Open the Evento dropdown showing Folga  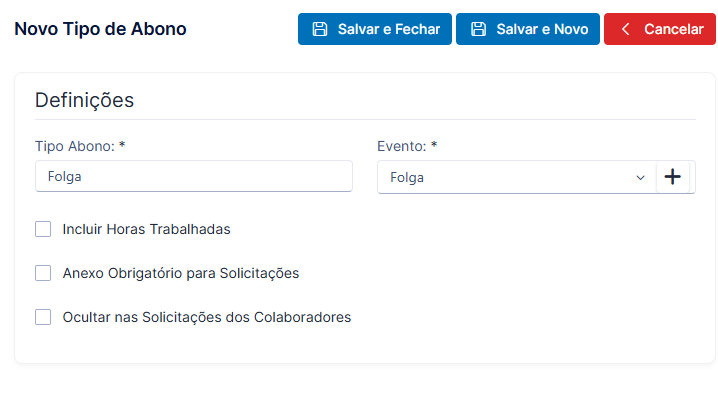tap(517, 177)
